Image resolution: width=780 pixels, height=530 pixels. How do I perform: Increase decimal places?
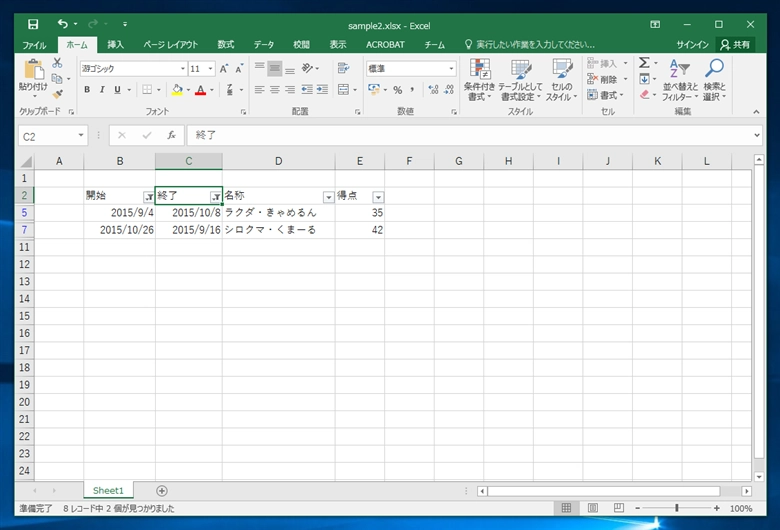coord(433,90)
